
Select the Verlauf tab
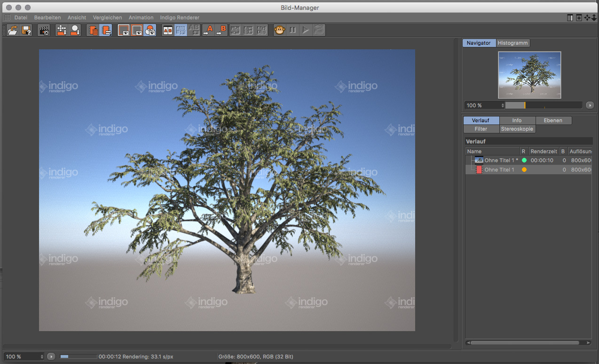click(x=481, y=120)
